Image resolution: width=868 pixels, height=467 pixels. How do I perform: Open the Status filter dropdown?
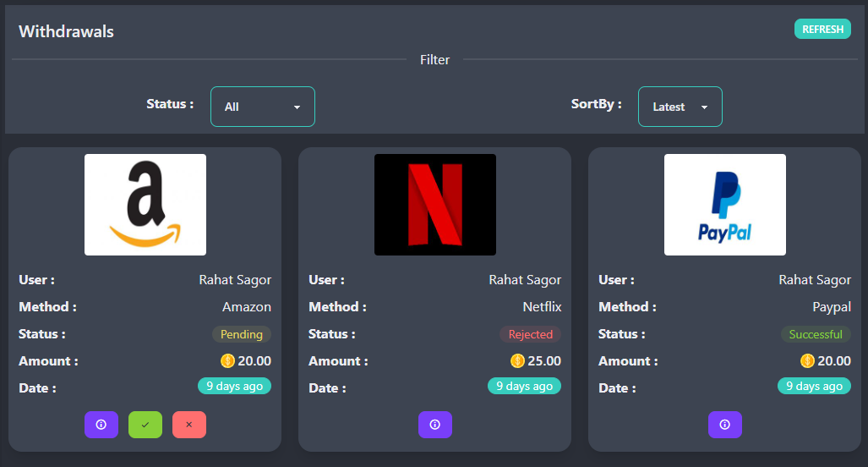point(262,107)
